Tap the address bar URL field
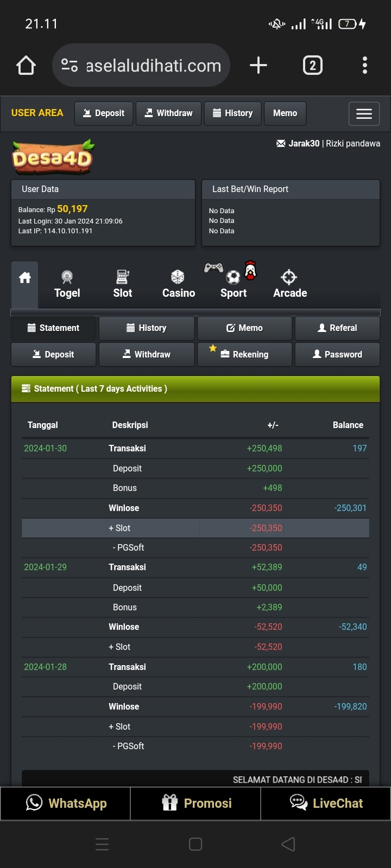Screen dimensions: 391x868 pos(153,66)
